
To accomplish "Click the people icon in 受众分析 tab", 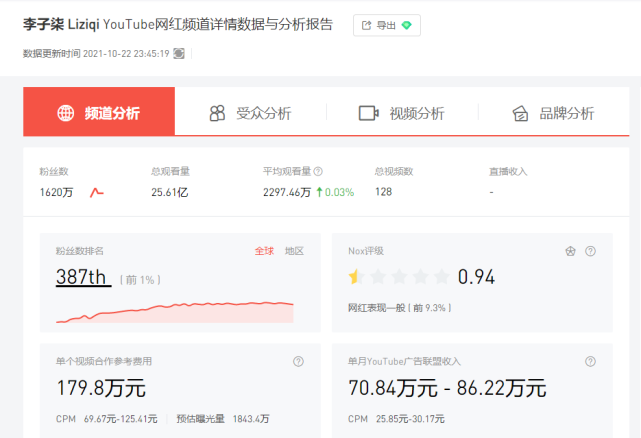I will (217, 113).
